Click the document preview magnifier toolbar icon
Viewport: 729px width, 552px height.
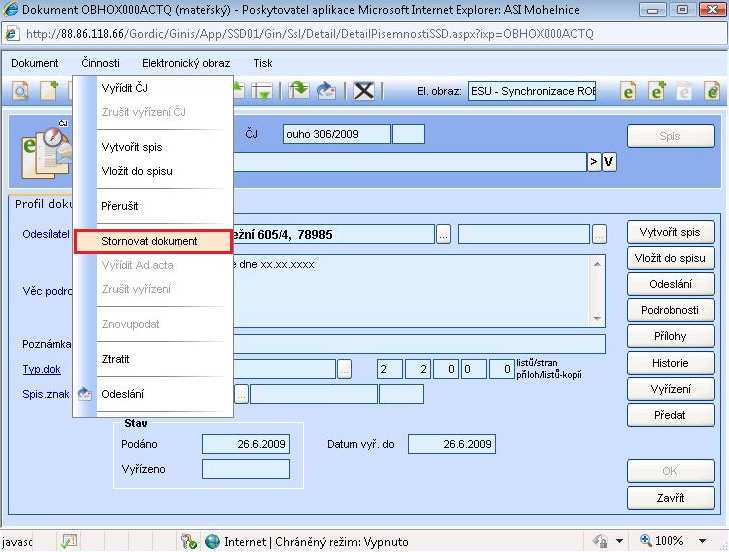20,91
